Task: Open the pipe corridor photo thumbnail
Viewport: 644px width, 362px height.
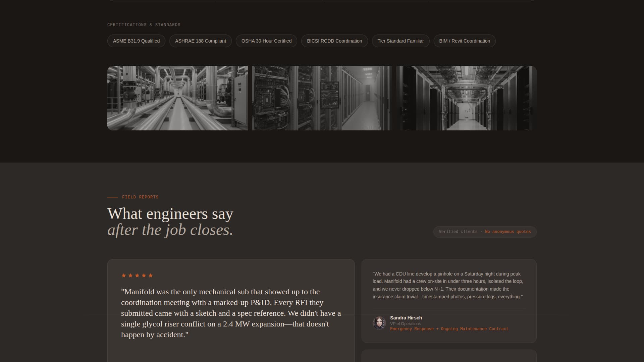Action: point(177,98)
